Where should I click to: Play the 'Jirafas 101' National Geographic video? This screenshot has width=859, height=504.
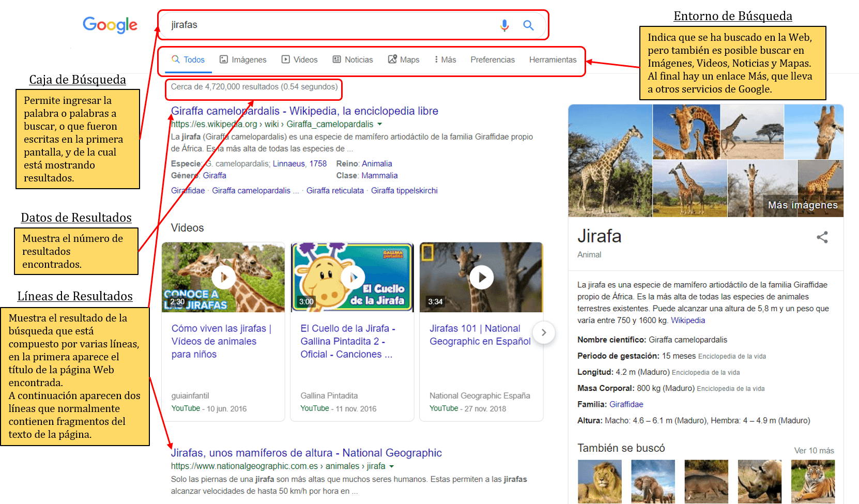(481, 277)
